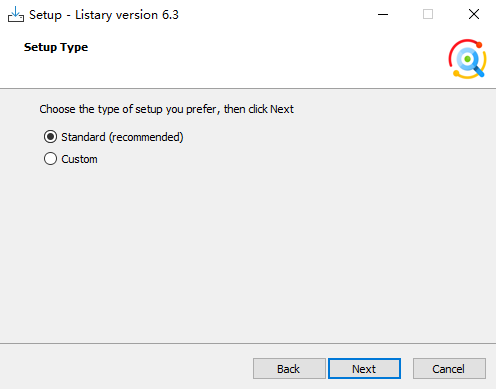Click the word "Next" in the instruction sentence
This screenshot has height=389, width=496.
pyautogui.click(x=282, y=109)
